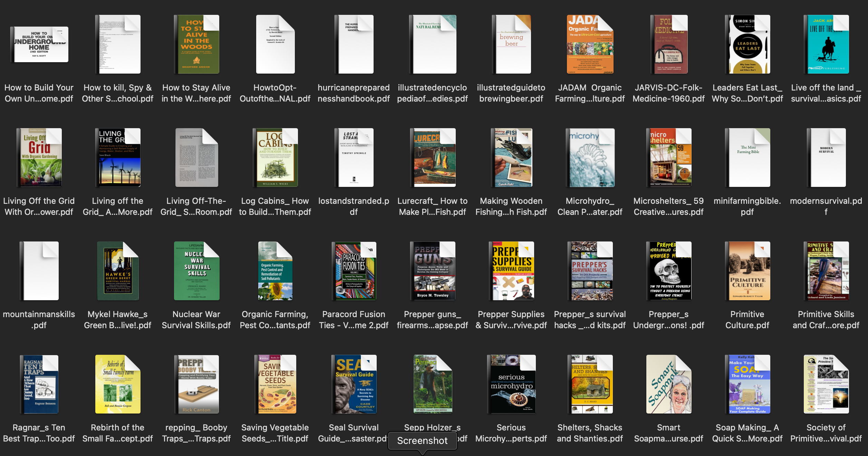This screenshot has width=868, height=456.
Task: Select the Primitive Culture.pdf icon
Action: 748,271
